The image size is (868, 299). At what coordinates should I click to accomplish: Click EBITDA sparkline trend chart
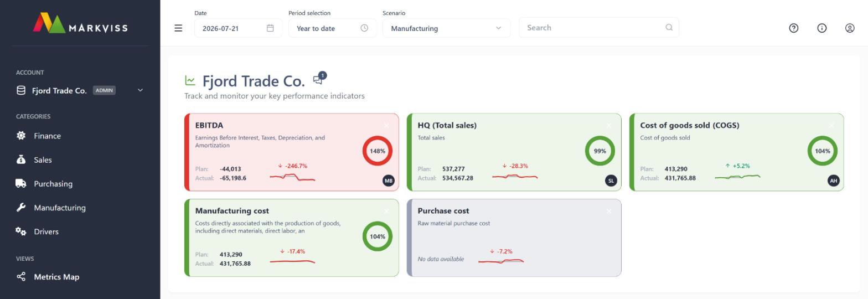292,177
